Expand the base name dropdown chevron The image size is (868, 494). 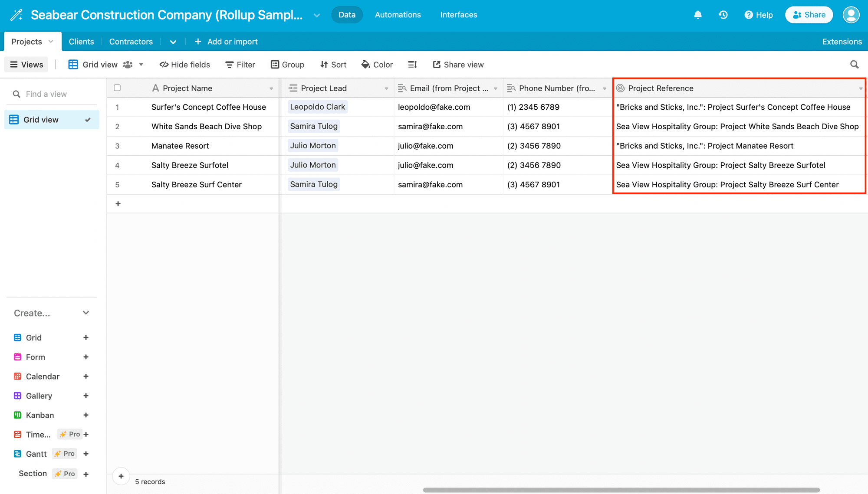317,15
